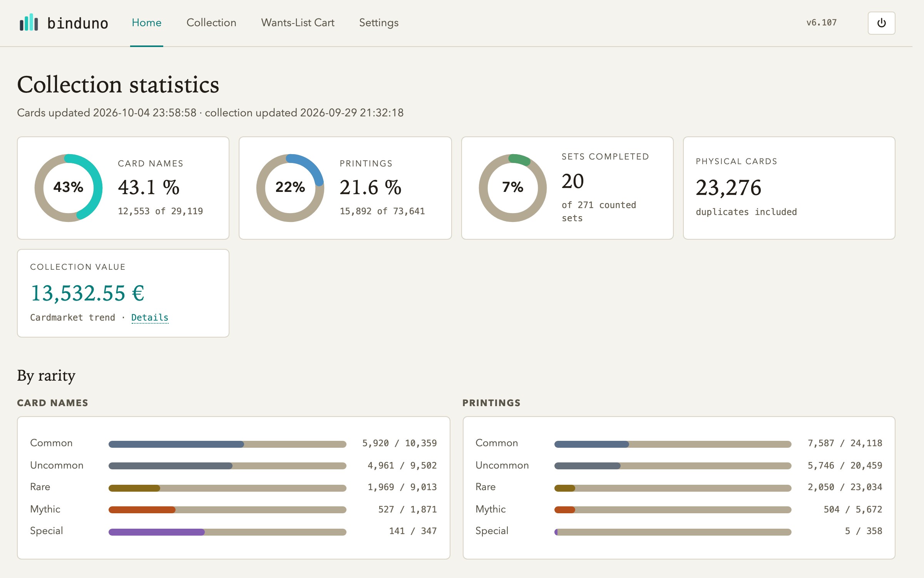Click the 7% sets completed donut

(512, 188)
